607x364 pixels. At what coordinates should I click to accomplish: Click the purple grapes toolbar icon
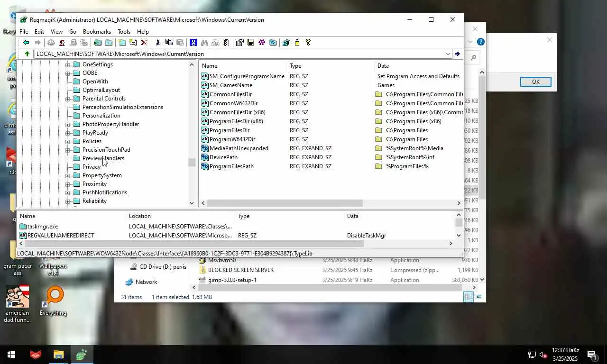pos(262,43)
